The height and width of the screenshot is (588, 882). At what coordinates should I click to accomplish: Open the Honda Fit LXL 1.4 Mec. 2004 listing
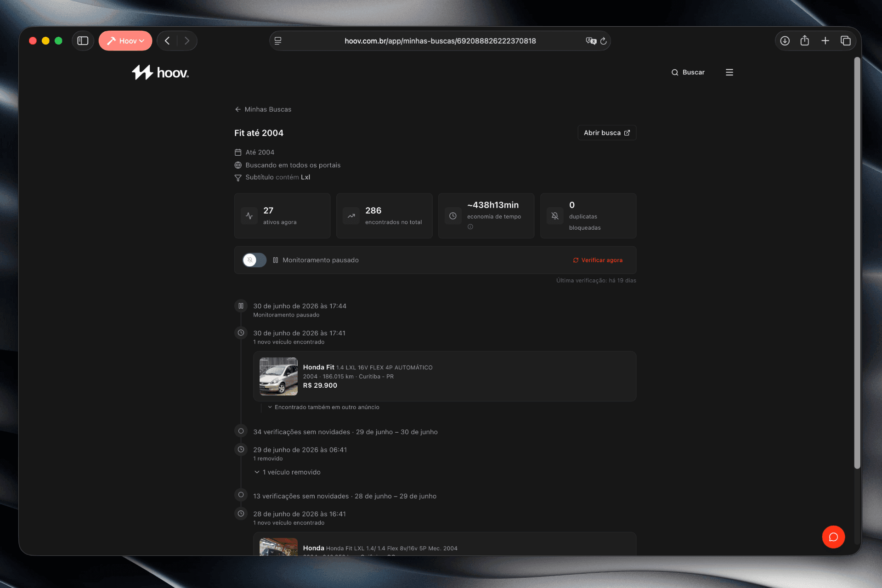click(x=445, y=544)
